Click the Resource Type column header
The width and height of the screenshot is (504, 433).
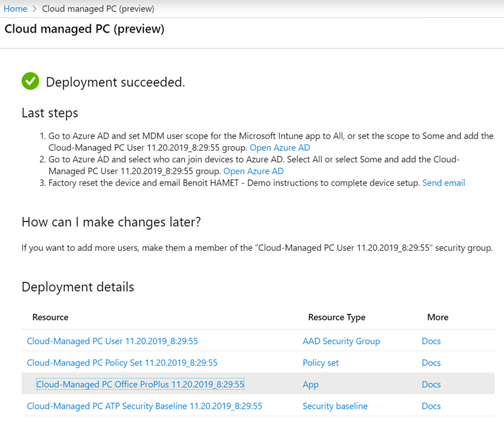point(337,317)
